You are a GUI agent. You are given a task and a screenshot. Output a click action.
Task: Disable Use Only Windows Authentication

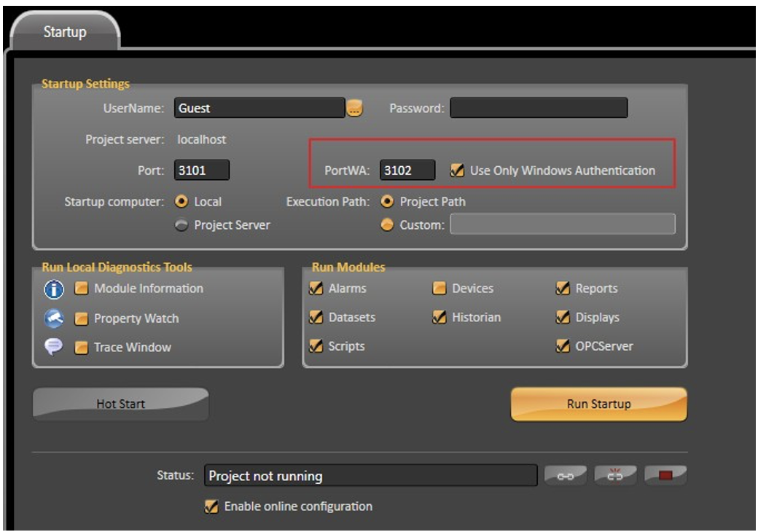457,171
